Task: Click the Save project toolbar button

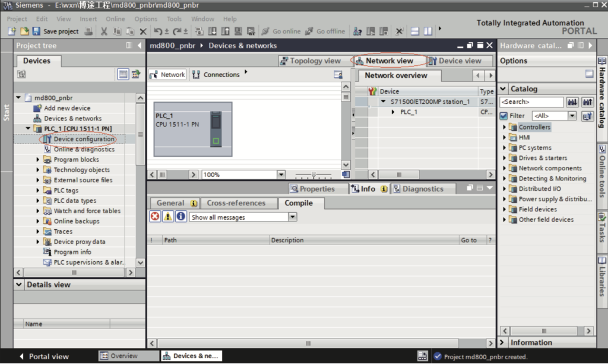Action: point(55,31)
